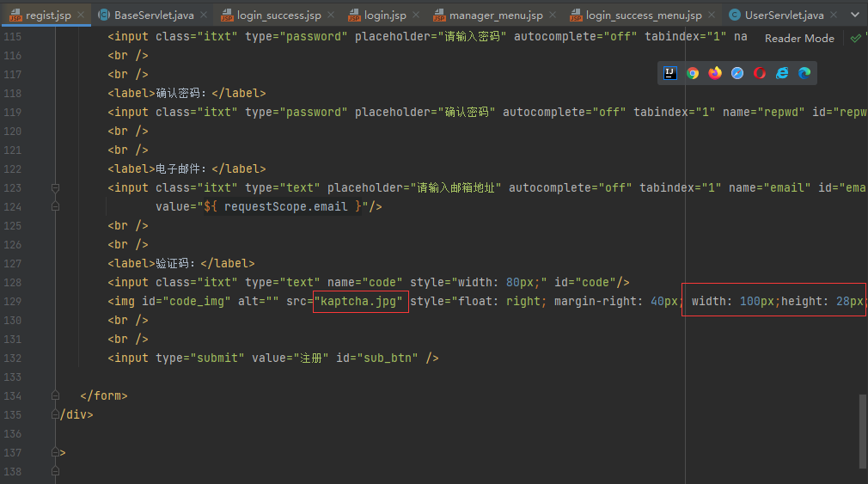Close the BaseServlet.java tab
The width and height of the screenshot is (868, 484).
click(x=204, y=15)
